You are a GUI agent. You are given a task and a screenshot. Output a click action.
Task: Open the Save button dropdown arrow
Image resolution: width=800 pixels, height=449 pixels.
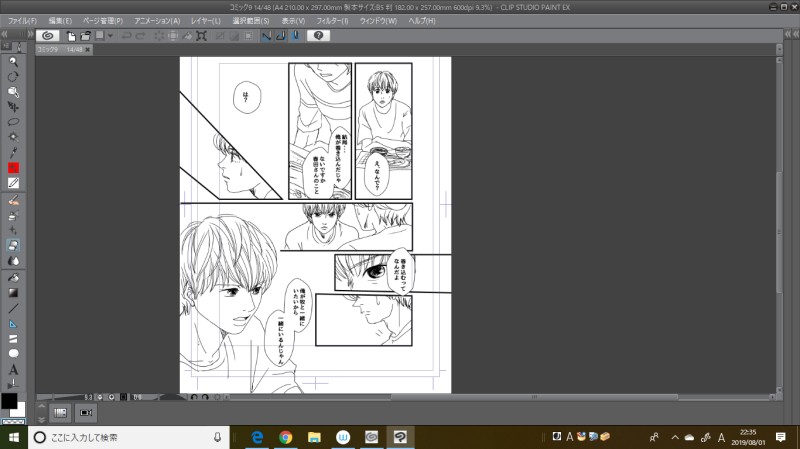(110, 36)
